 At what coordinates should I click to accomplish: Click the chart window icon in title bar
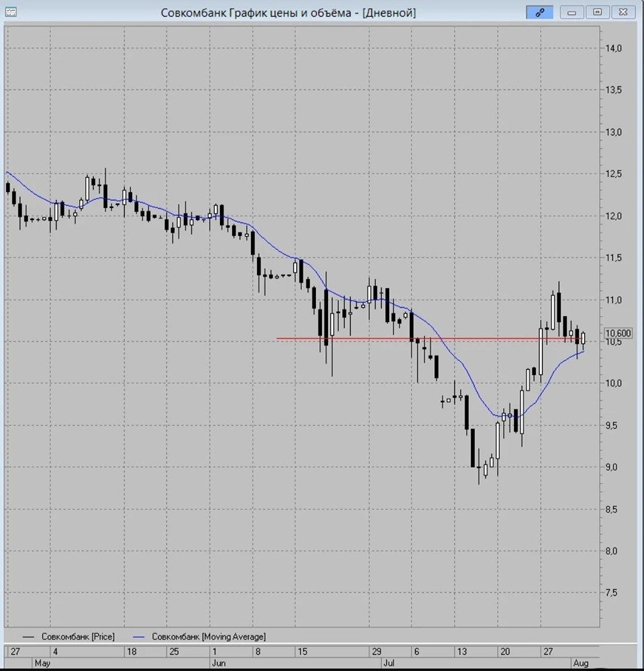[x=11, y=12]
